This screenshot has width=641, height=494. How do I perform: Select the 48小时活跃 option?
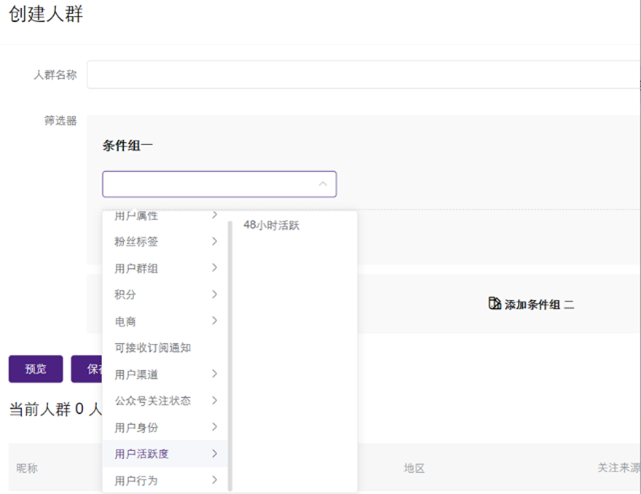(271, 225)
